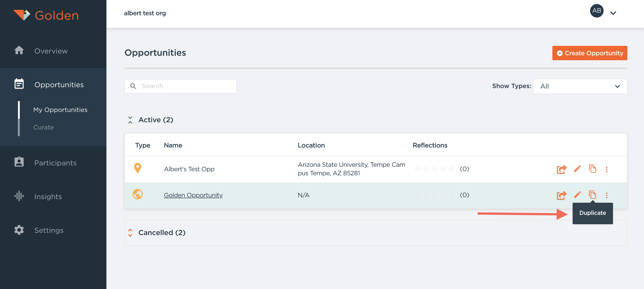
Task: Open three-dot menu for Golden Opportunity
Action: pos(607,195)
